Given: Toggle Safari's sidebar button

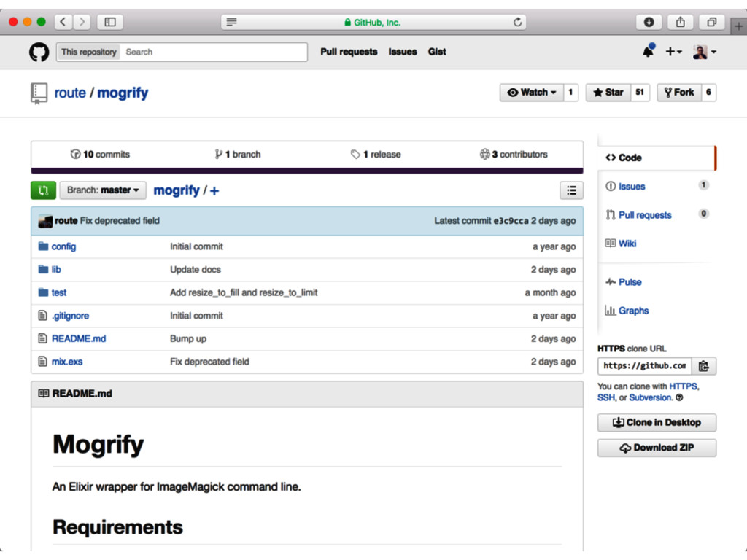Looking at the screenshot, I should pos(110,22).
